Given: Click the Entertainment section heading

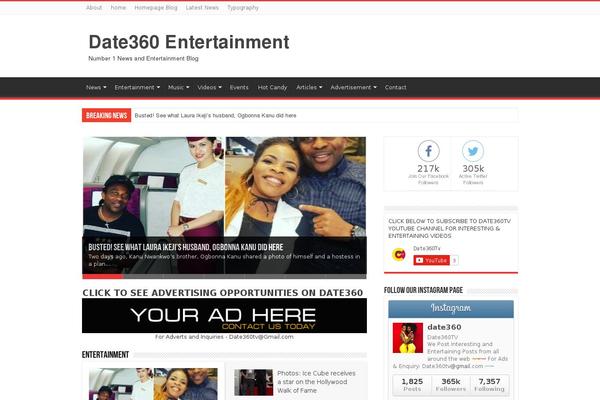Looking at the screenshot, I should (x=106, y=355).
